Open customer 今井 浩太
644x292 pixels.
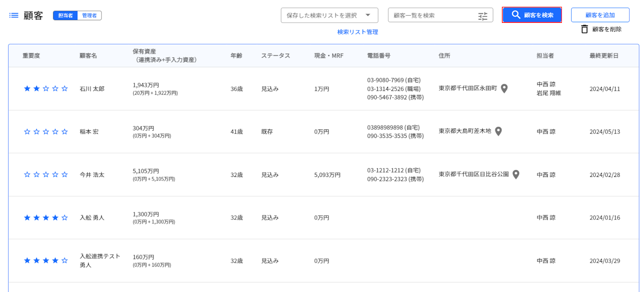pos(92,175)
